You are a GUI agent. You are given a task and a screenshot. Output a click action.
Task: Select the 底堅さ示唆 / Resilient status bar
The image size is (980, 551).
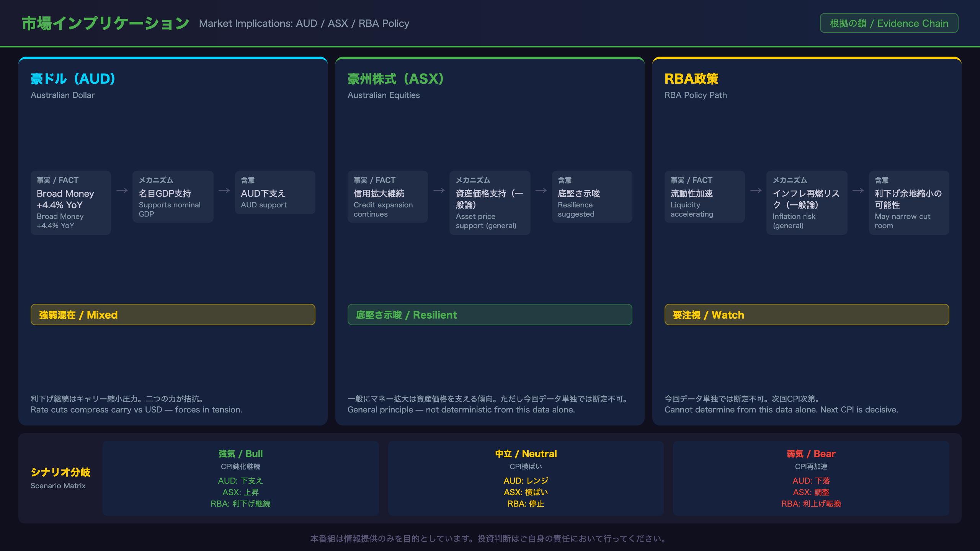[x=490, y=315]
